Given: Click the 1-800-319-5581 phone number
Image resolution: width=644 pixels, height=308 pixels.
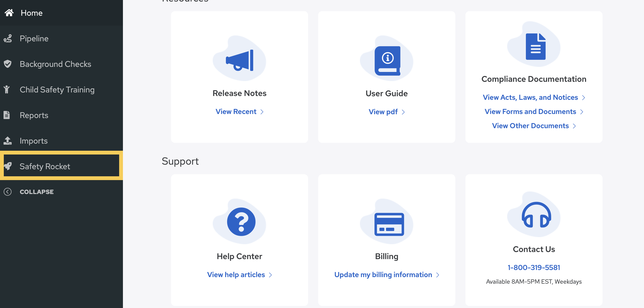Looking at the screenshot, I should 534,267.
